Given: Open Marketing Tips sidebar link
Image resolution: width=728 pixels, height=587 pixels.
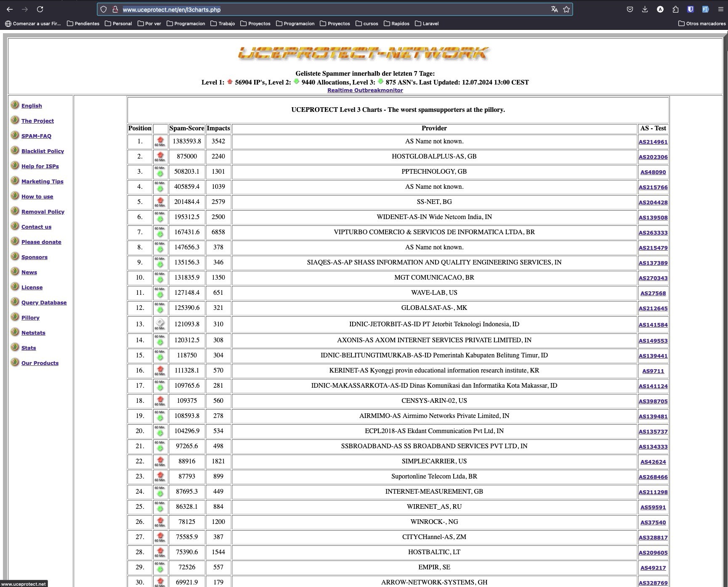Looking at the screenshot, I should click(x=43, y=181).
